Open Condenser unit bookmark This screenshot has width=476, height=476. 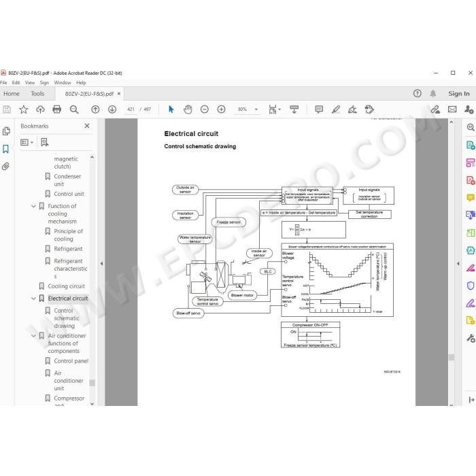(67, 180)
